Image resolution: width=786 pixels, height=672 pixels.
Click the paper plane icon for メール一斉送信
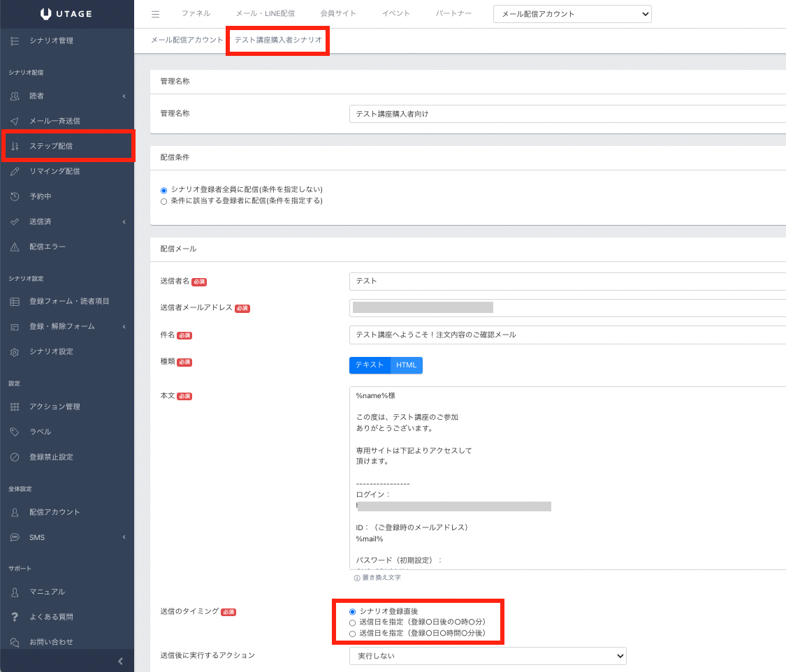point(15,122)
